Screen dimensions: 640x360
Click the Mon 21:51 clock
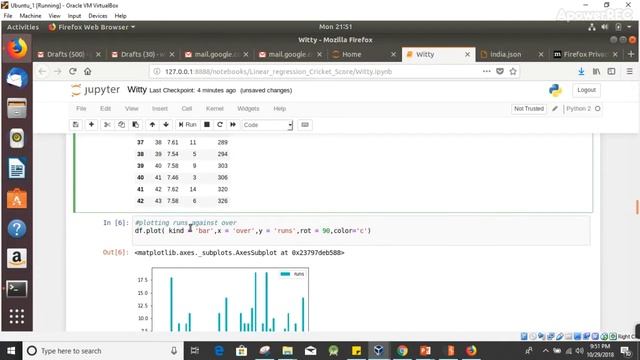pyautogui.click(x=336, y=27)
